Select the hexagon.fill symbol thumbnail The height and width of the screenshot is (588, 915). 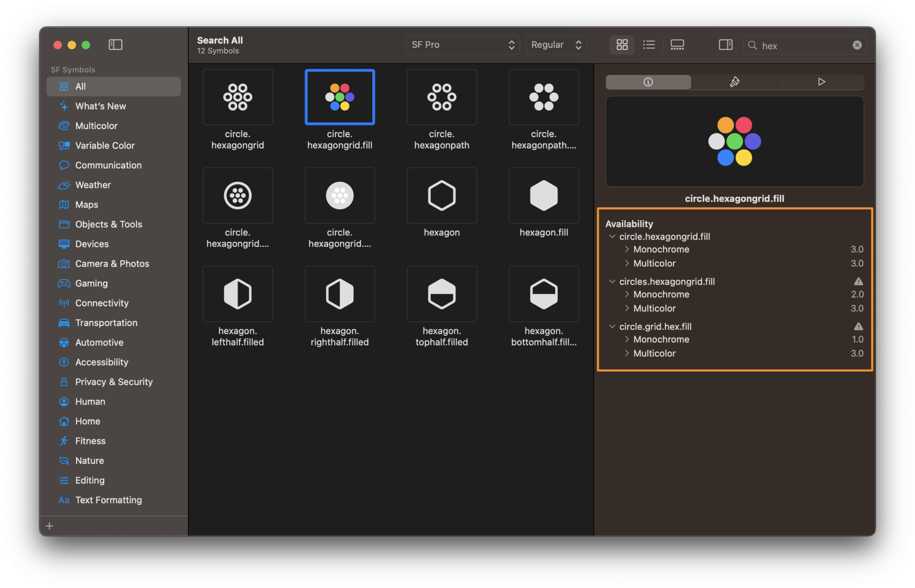click(543, 195)
